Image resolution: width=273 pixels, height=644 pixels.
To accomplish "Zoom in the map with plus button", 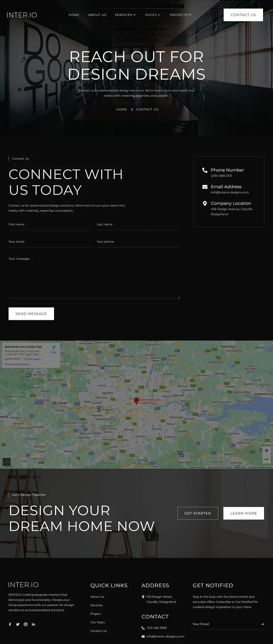I will 267,451.
